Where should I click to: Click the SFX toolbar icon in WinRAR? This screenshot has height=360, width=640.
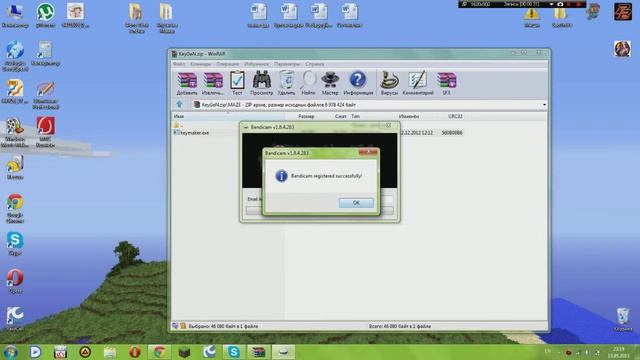click(446, 83)
